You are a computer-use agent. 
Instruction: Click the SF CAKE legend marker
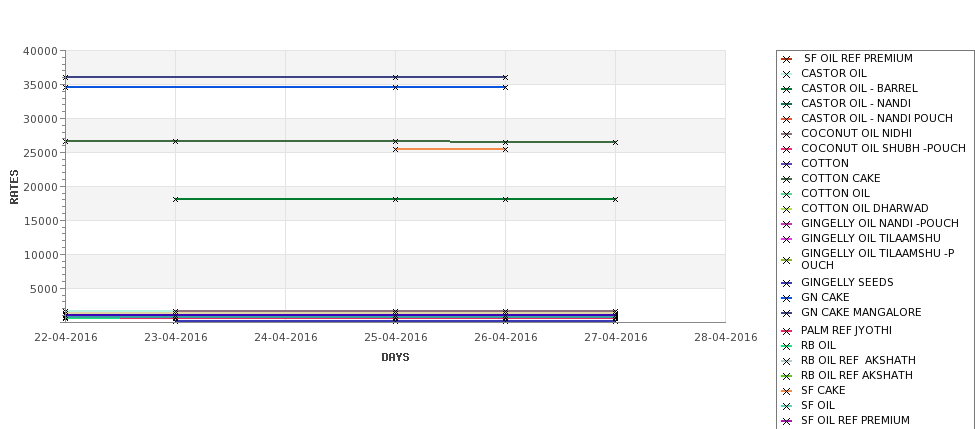[x=786, y=391]
